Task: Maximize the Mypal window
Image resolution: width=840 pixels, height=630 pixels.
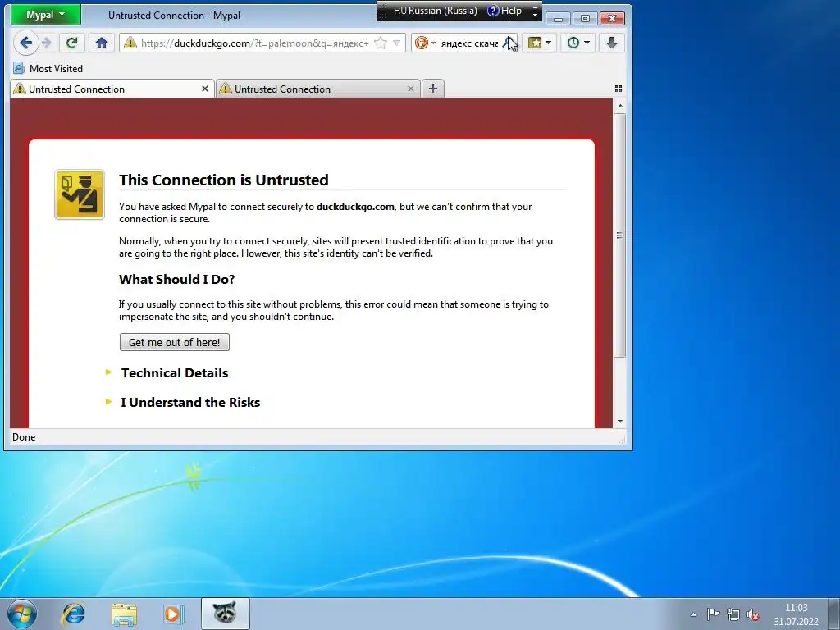Action: (585, 19)
